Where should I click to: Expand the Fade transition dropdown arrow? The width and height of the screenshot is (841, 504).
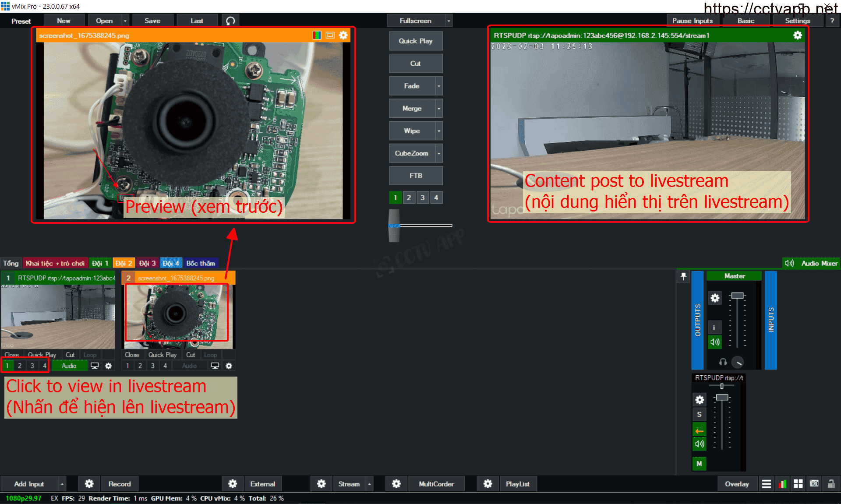(439, 86)
